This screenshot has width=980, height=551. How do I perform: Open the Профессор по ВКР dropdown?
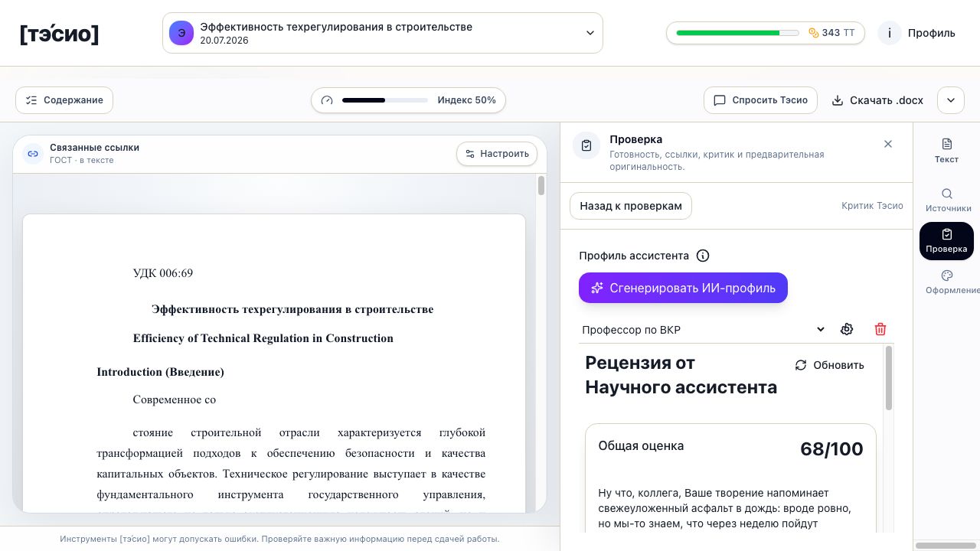(x=704, y=330)
